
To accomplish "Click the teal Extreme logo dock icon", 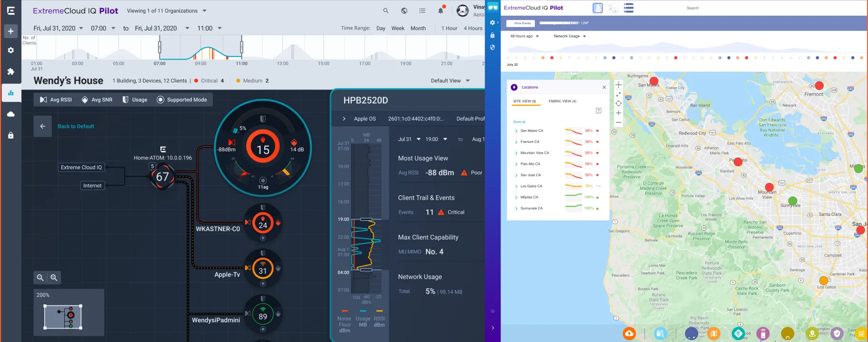I will (738, 333).
